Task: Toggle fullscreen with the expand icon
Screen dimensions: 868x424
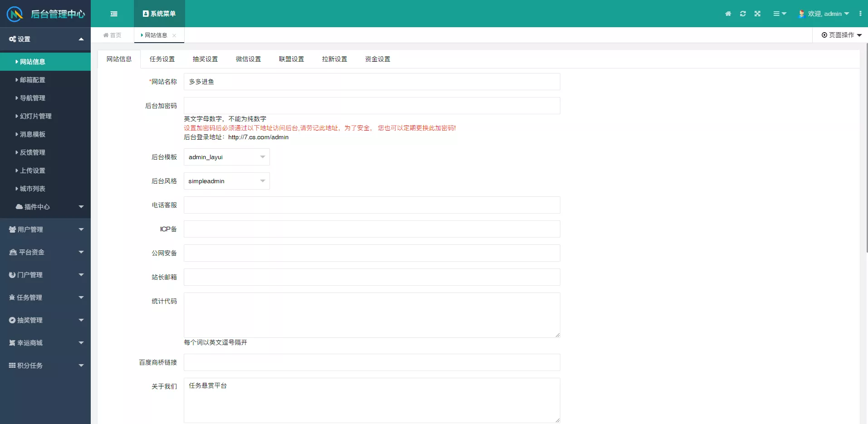Action: [757, 14]
